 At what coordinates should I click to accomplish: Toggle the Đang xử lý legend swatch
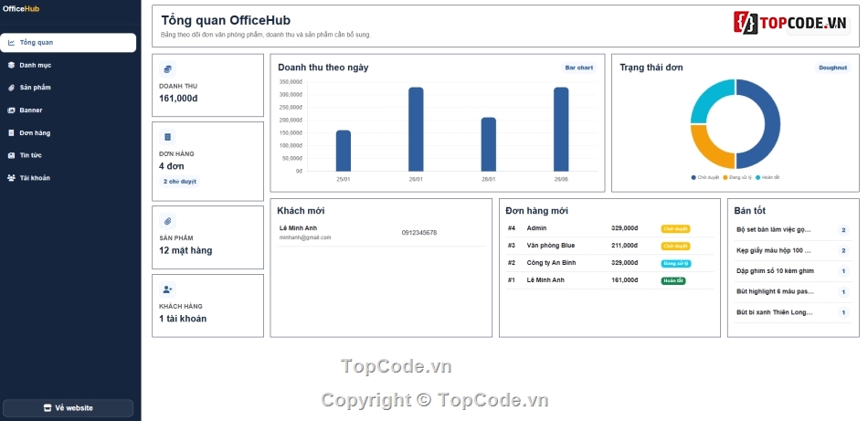point(725,177)
